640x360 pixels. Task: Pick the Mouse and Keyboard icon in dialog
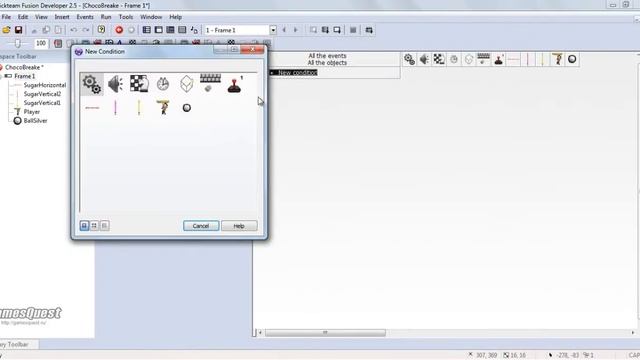pos(210,83)
